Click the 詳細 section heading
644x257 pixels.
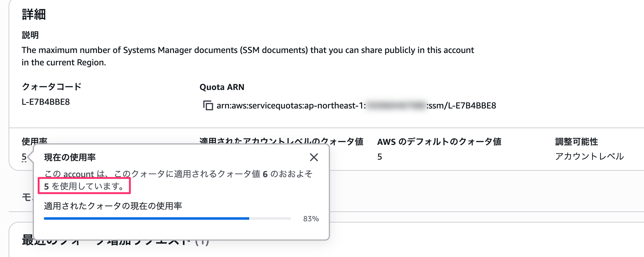point(34,14)
